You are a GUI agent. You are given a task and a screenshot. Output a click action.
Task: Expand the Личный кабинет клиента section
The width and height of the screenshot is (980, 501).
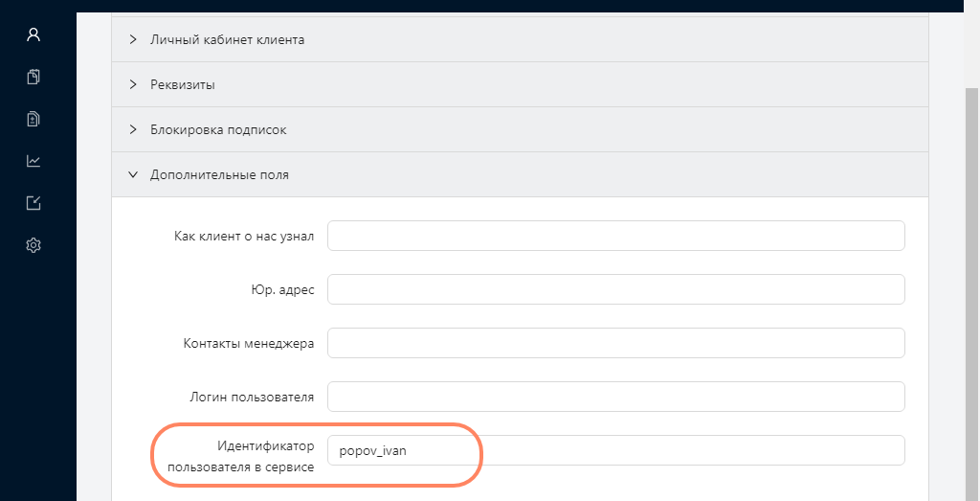(520, 39)
